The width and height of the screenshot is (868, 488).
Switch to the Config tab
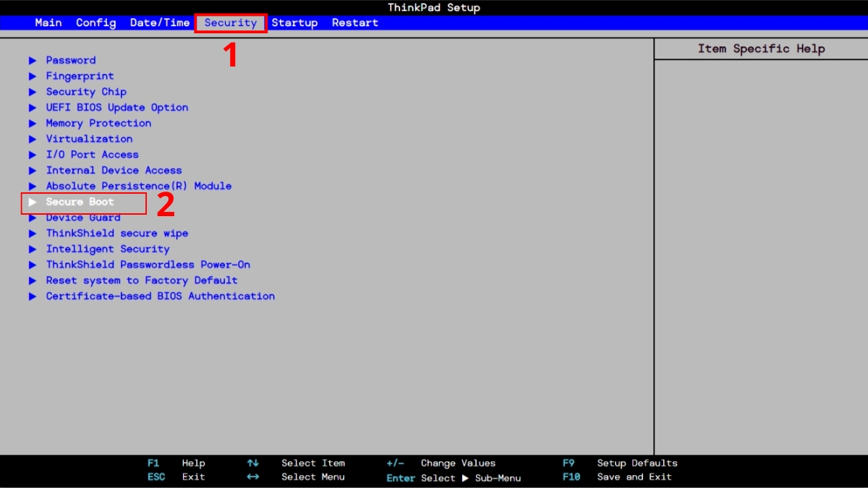[x=96, y=22]
